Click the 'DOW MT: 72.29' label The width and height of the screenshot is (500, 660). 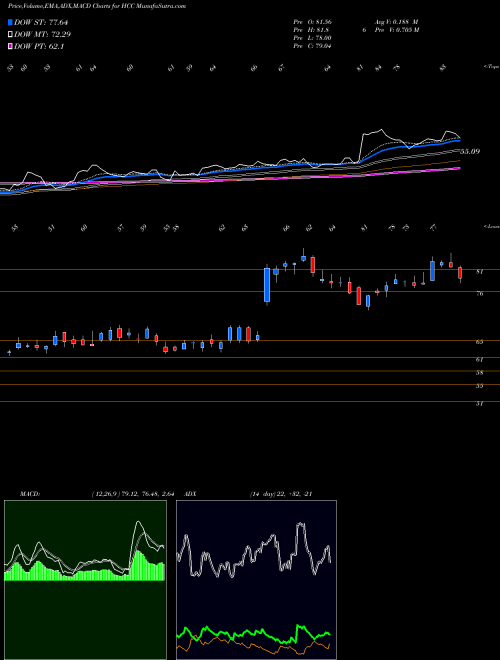point(42,35)
